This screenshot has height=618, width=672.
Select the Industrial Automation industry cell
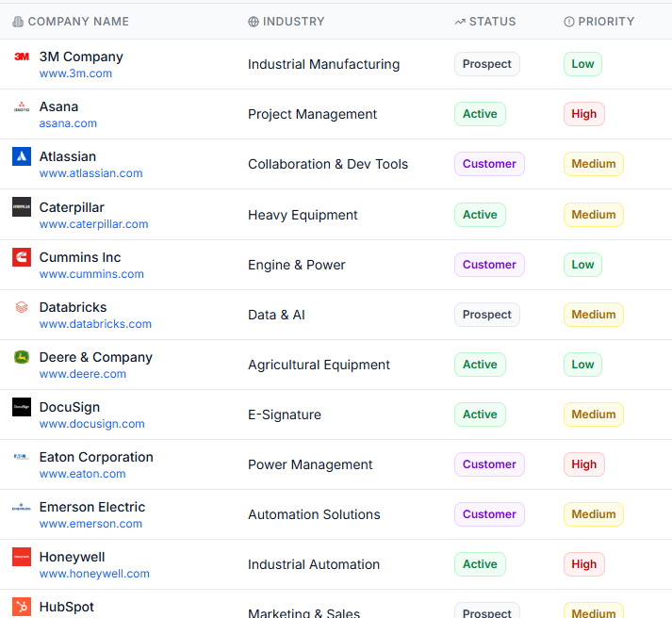tap(314, 564)
